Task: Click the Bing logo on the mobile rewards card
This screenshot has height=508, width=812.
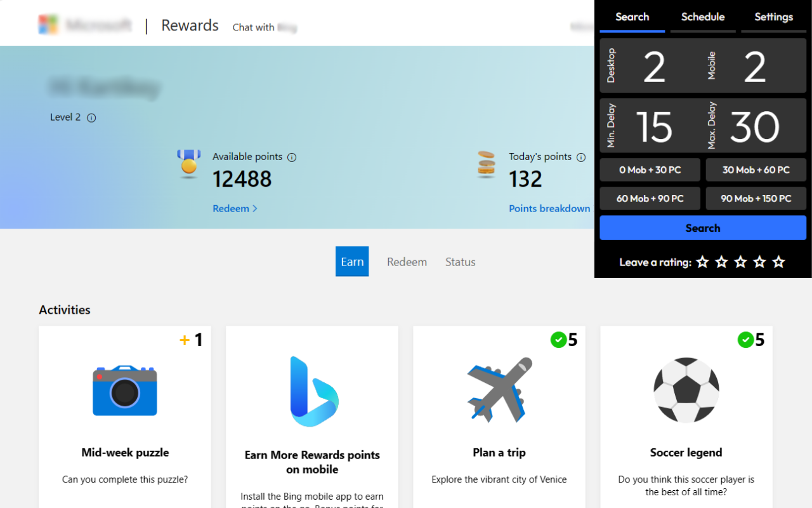Action: [x=311, y=391]
